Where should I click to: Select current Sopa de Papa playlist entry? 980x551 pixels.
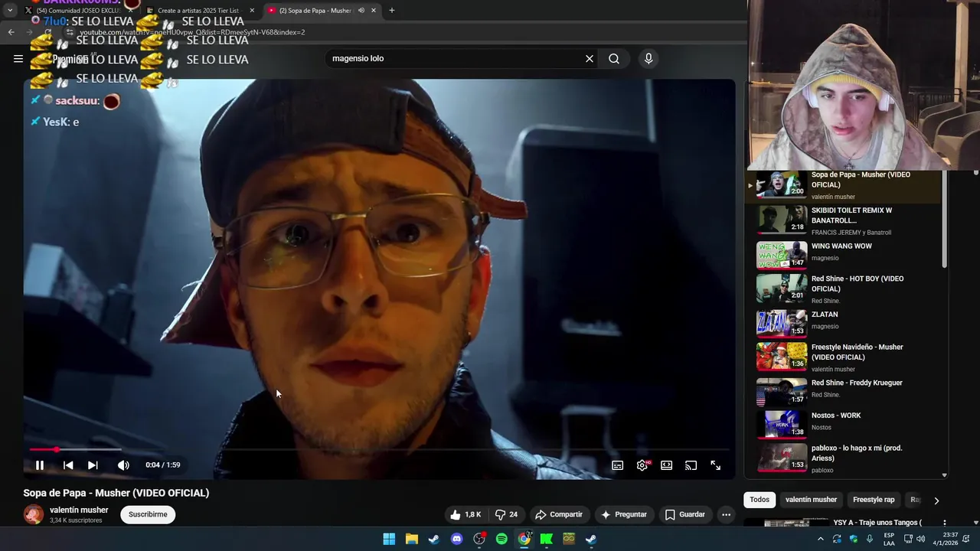tap(842, 186)
